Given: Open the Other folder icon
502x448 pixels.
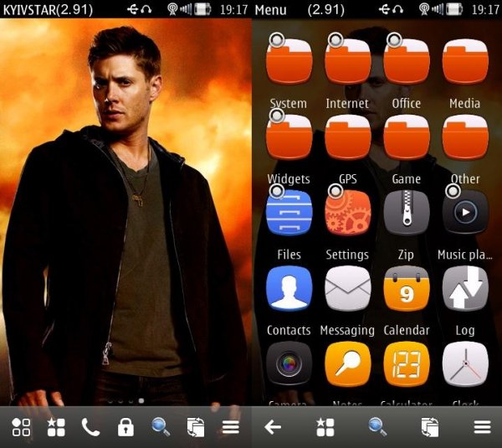Looking at the screenshot, I should click(x=465, y=136).
